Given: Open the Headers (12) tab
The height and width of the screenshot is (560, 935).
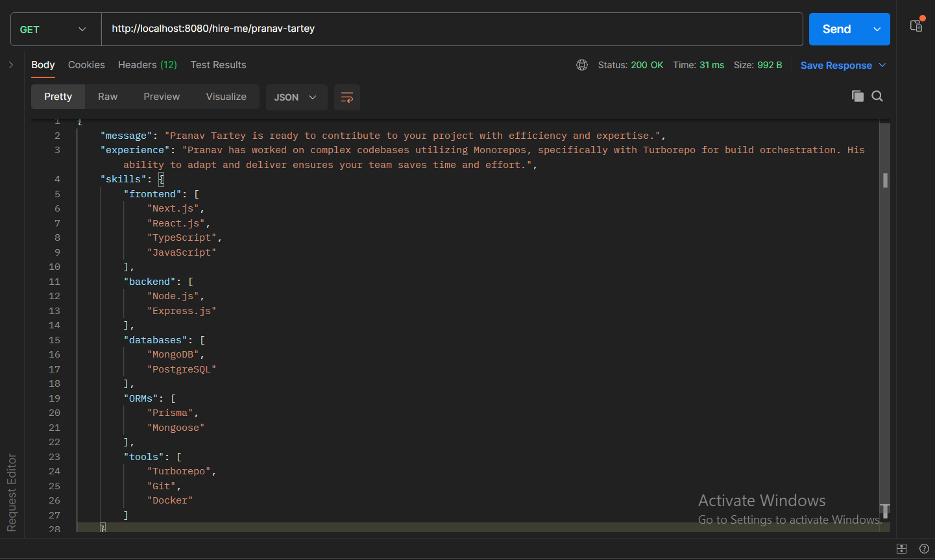Looking at the screenshot, I should point(147,65).
